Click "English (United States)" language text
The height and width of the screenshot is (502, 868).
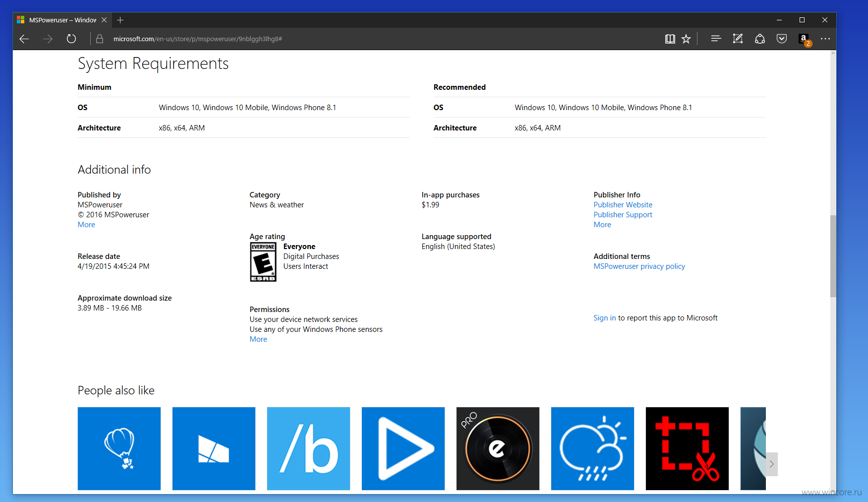coord(459,247)
